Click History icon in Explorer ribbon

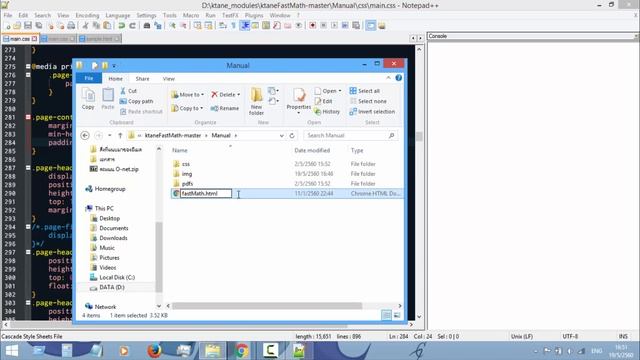pos(327,111)
